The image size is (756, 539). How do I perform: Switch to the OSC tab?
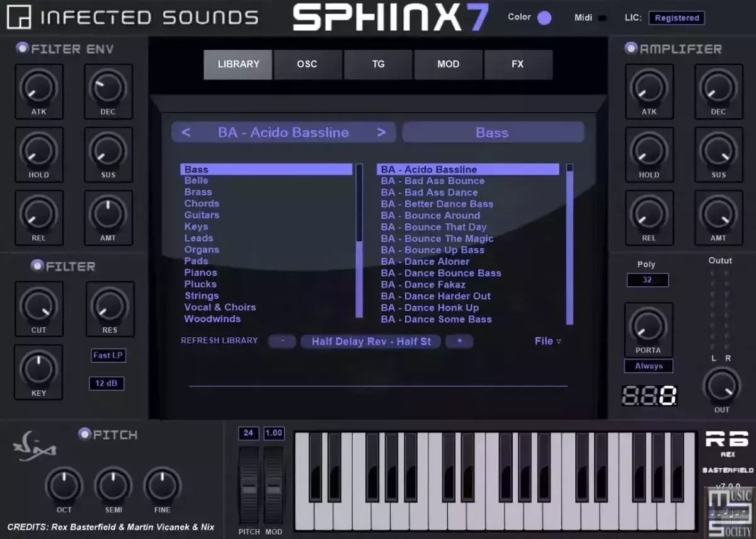(307, 64)
